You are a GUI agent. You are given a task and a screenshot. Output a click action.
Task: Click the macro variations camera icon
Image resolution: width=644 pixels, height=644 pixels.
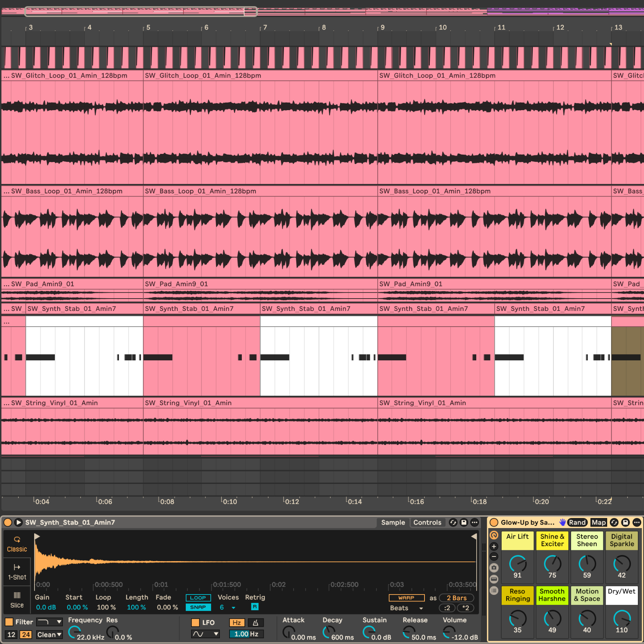click(x=494, y=568)
